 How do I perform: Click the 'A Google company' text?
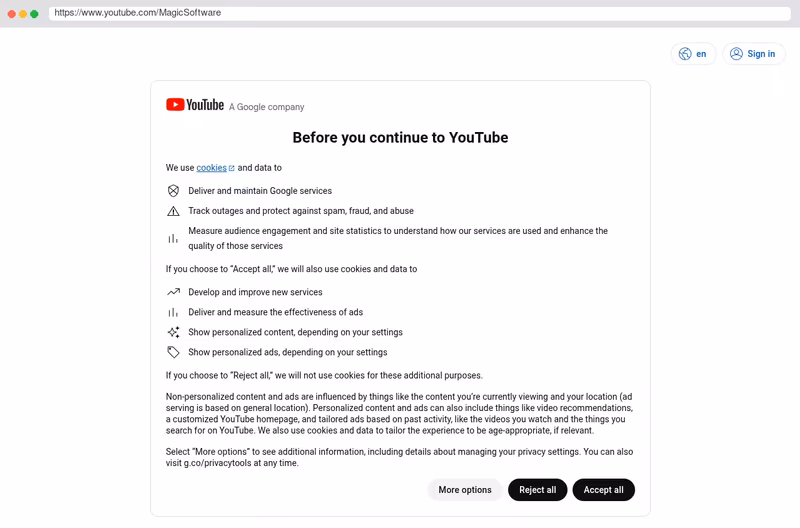coord(266,107)
